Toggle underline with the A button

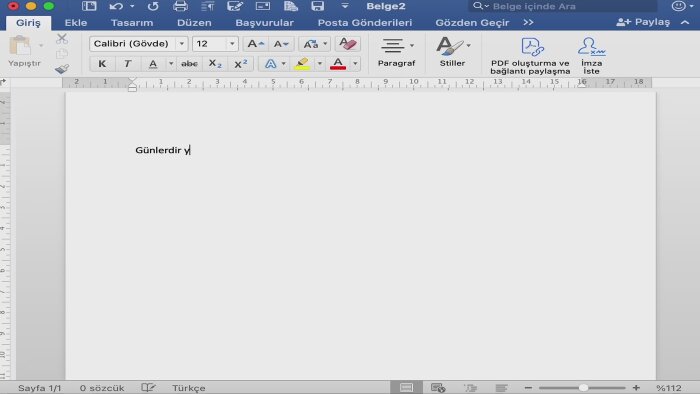click(x=153, y=64)
